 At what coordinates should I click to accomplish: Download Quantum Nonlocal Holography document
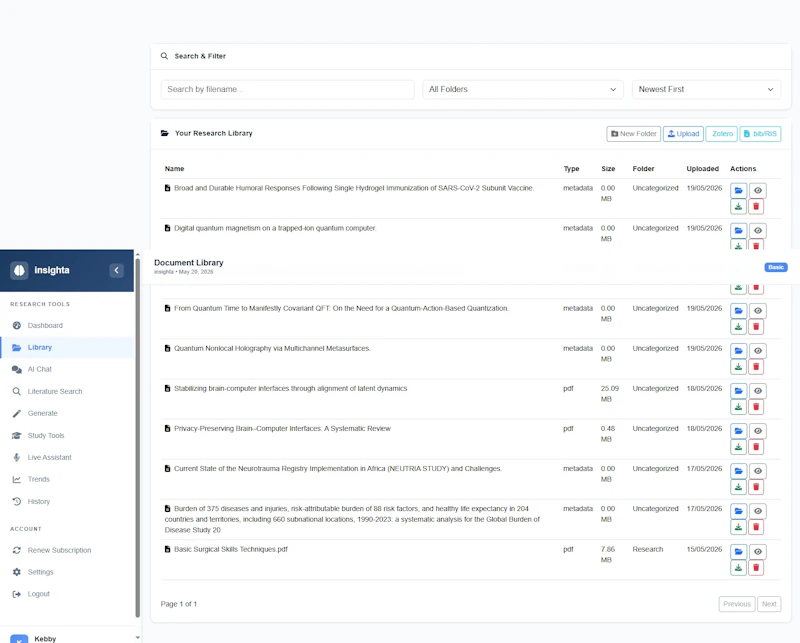coord(738,367)
